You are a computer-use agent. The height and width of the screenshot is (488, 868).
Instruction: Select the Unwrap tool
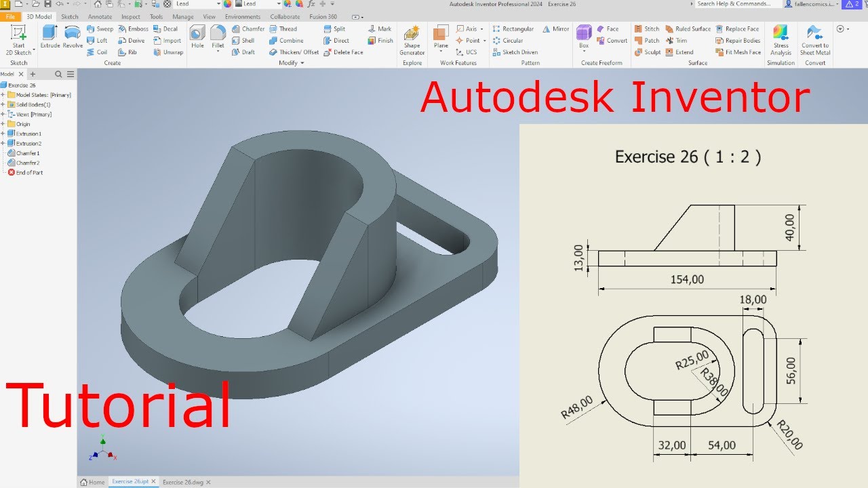(167, 52)
